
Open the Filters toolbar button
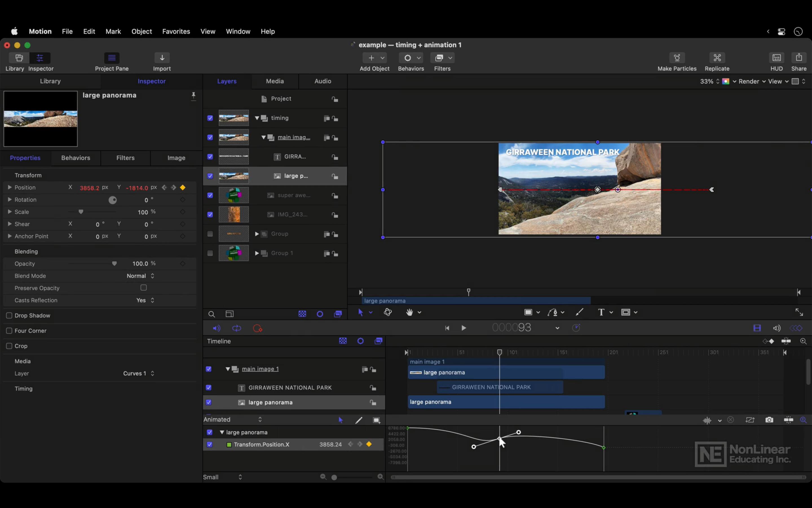pyautogui.click(x=442, y=58)
